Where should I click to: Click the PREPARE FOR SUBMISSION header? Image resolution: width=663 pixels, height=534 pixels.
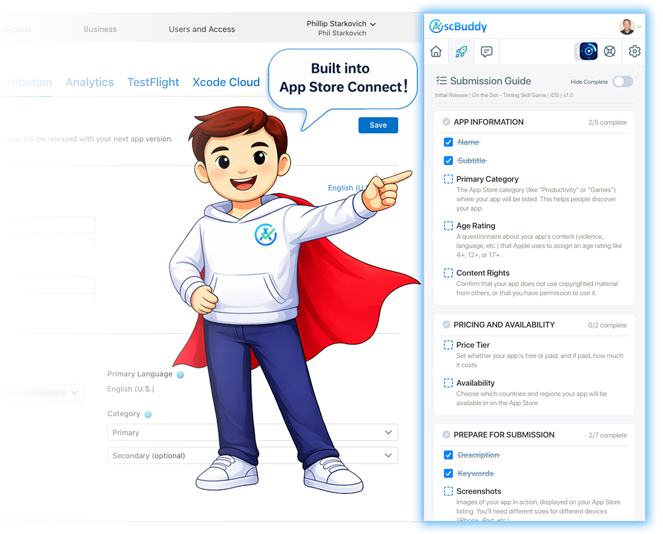point(504,435)
